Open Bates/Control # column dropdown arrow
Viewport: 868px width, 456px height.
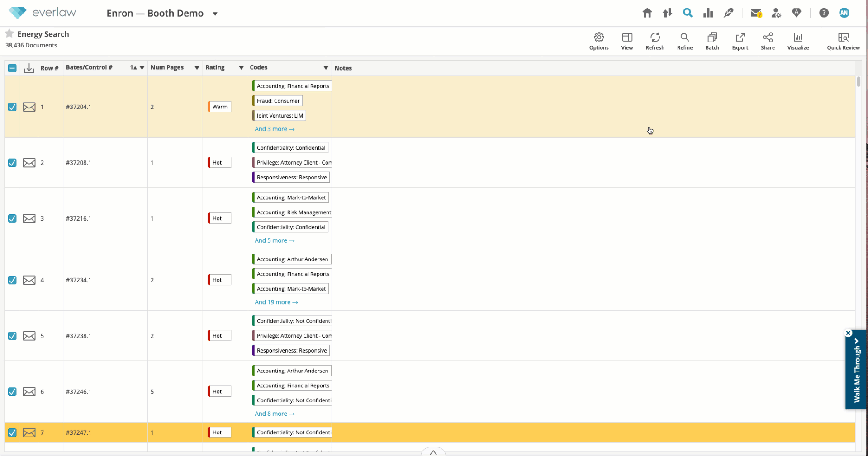(142, 68)
